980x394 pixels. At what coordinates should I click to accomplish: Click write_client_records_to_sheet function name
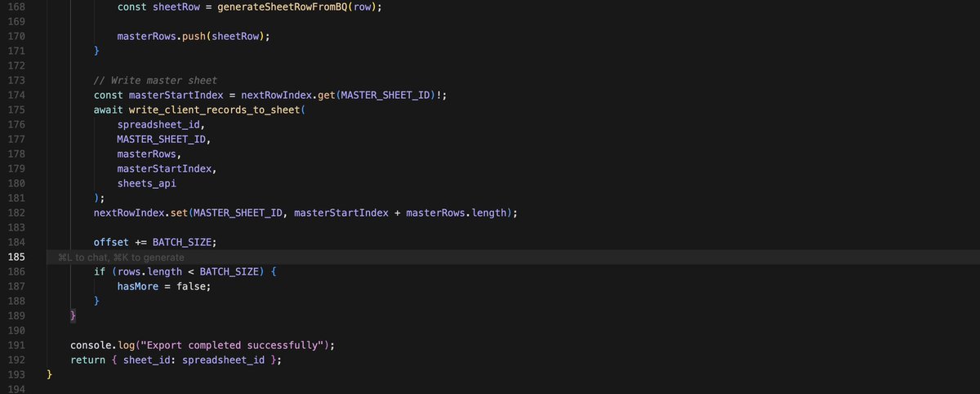click(x=214, y=110)
